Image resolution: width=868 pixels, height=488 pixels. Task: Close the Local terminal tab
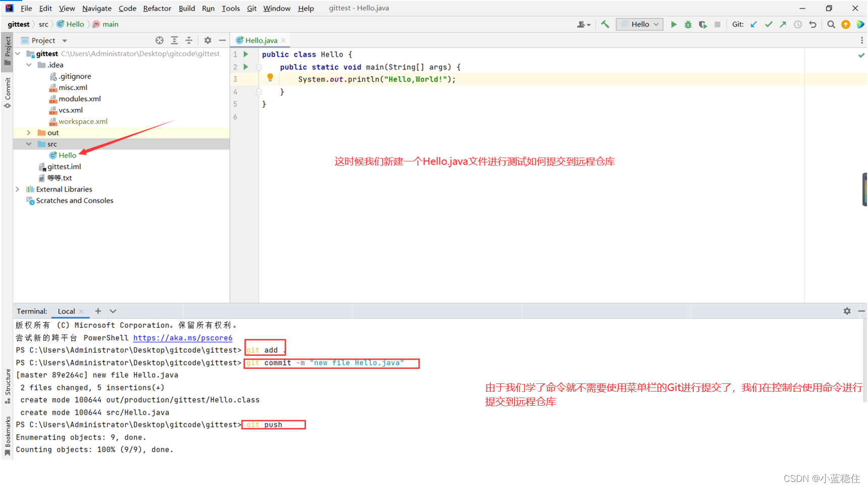(x=81, y=312)
